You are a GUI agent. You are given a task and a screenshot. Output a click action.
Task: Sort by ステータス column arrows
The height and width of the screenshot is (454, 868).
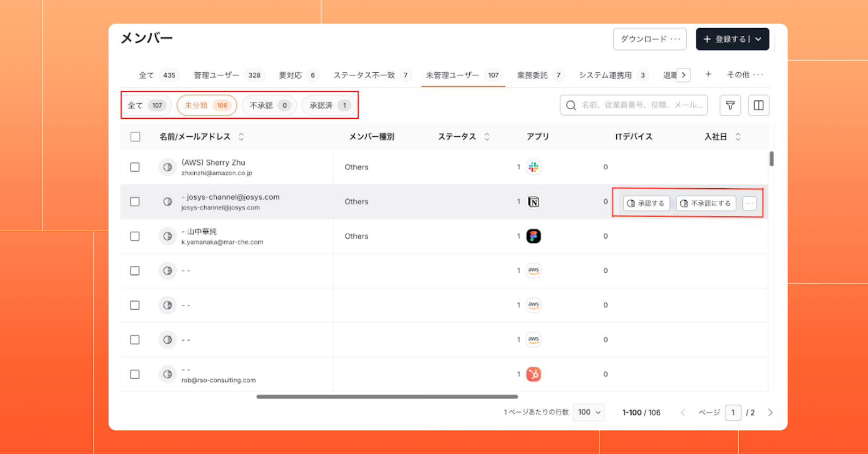pos(487,137)
